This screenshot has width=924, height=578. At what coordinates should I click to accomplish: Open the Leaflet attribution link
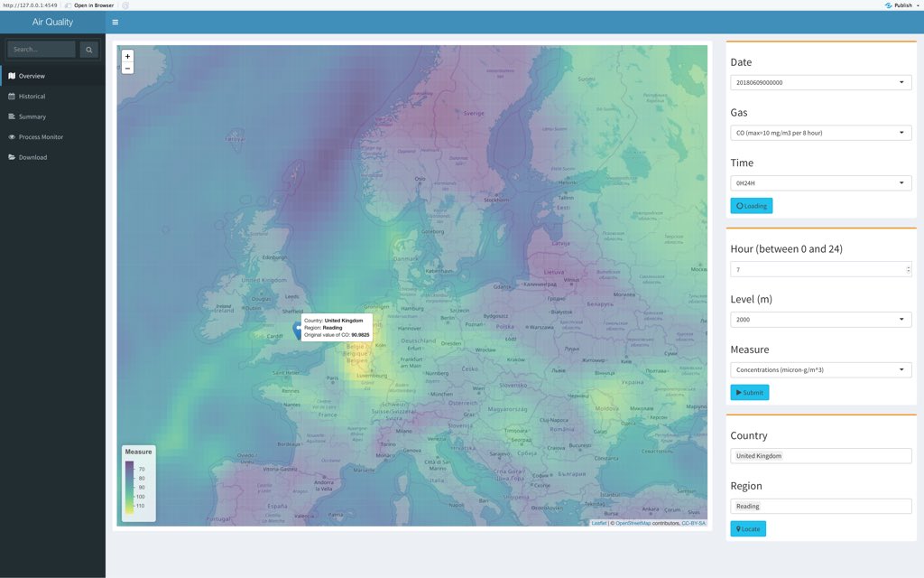coord(599,523)
